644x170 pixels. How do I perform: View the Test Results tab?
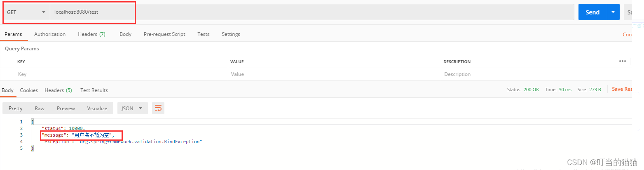click(x=94, y=90)
